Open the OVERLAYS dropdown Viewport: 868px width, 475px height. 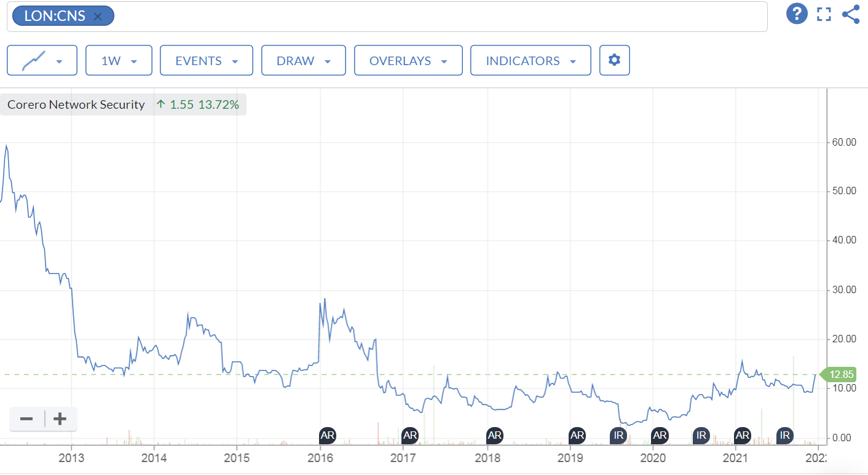click(408, 60)
